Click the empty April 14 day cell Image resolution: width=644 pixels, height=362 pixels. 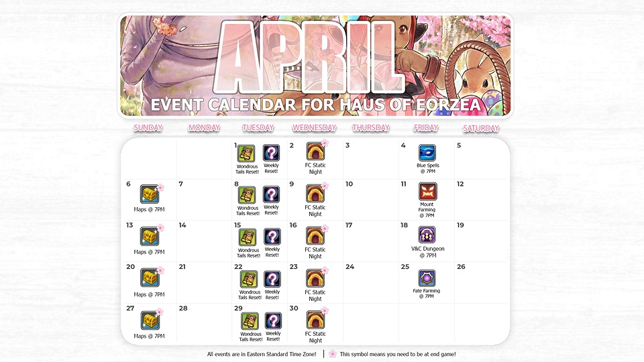pos(204,241)
